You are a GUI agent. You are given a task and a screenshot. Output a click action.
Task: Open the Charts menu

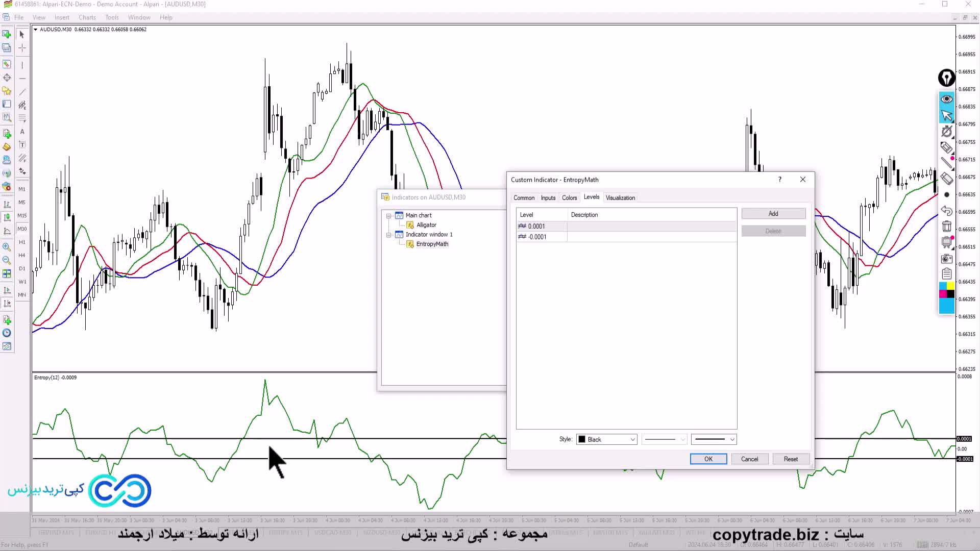[87, 17]
